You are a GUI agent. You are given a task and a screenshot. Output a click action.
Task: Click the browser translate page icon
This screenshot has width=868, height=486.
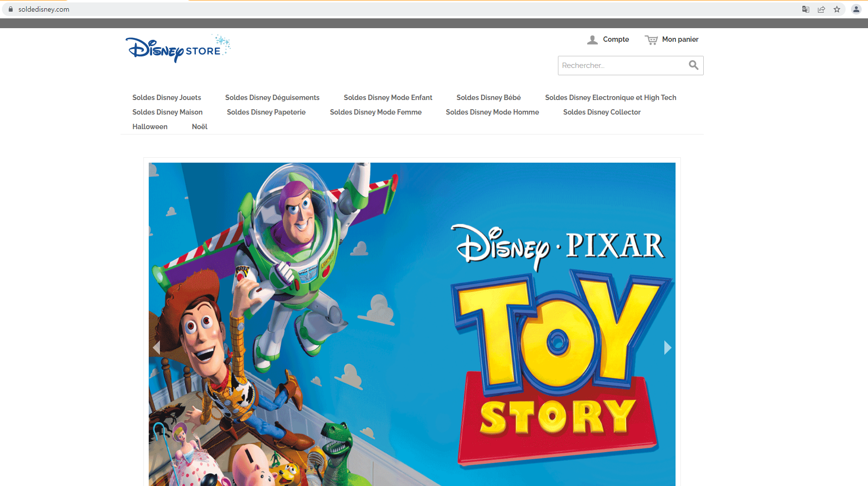pos(806,9)
